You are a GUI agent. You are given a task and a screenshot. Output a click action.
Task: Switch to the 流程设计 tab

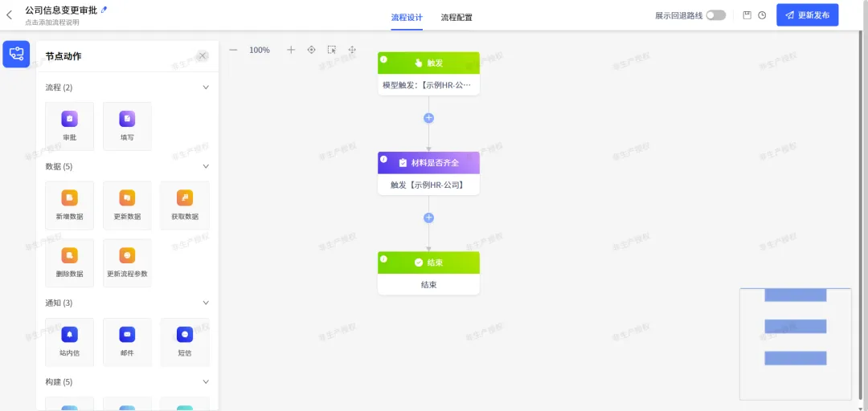pos(407,17)
